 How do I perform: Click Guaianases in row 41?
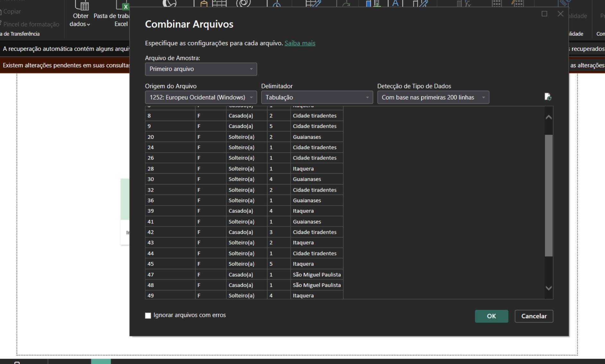[x=317, y=221]
